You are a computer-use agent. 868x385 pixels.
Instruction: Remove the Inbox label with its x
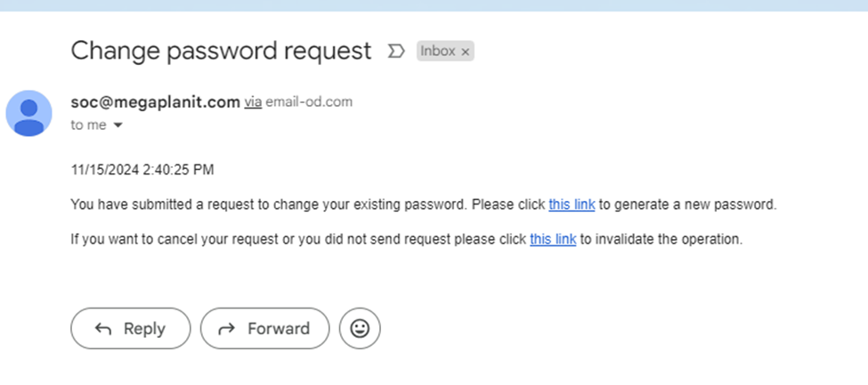pos(465,52)
